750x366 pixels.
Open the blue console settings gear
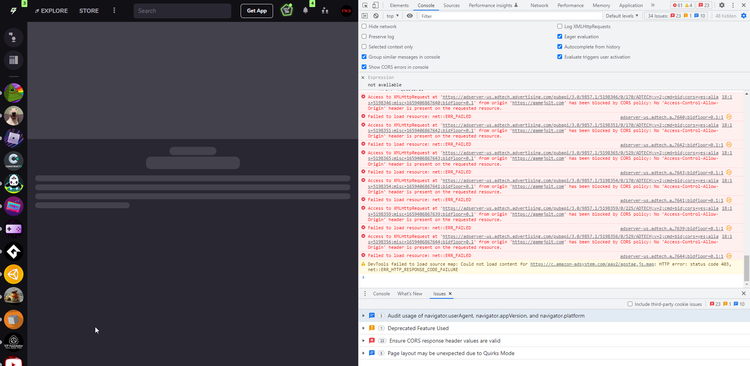pyautogui.click(x=743, y=16)
